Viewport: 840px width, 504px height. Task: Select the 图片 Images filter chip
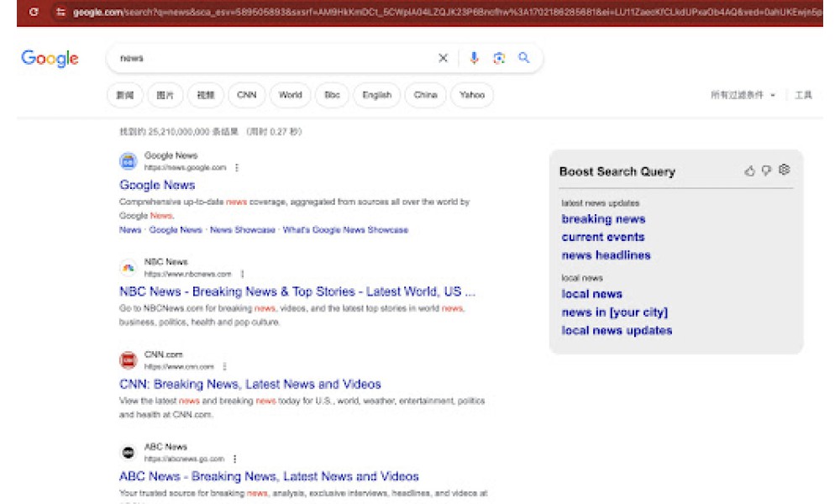click(x=165, y=95)
